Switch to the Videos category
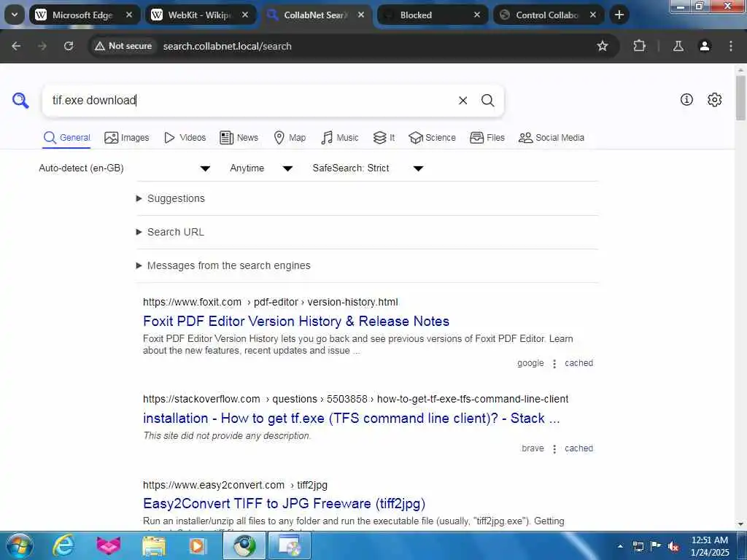This screenshot has width=747, height=560. tap(185, 138)
